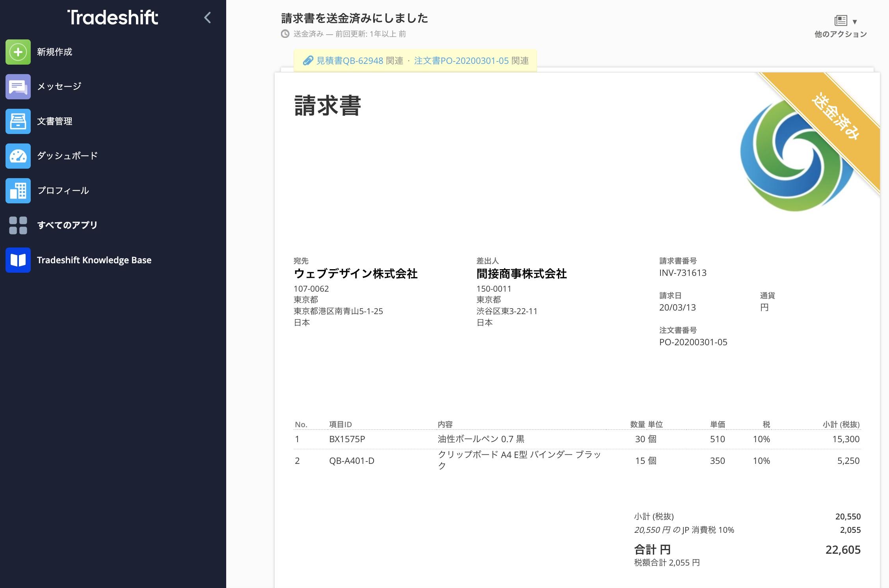Open the 新規作成 plus icon in sidebar

point(17,52)
